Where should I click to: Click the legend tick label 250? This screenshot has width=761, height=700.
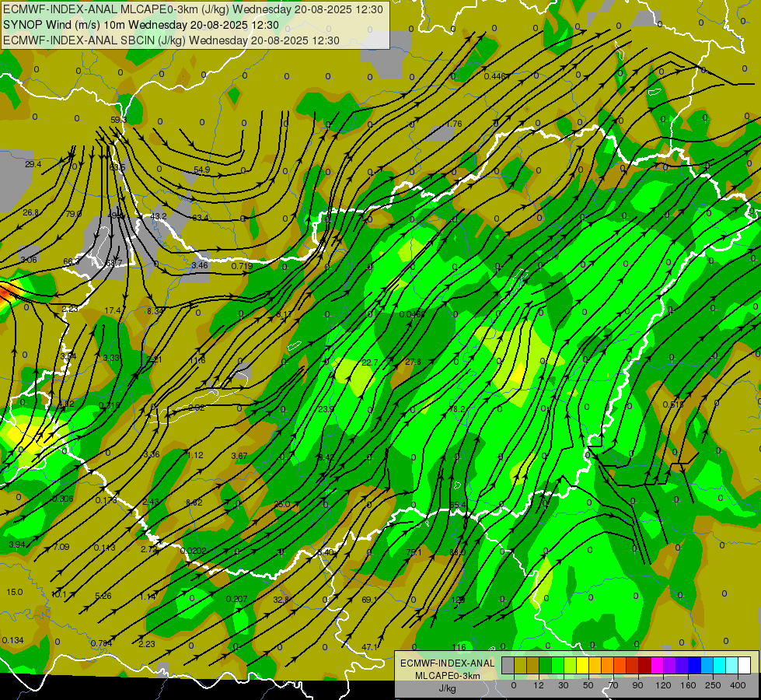pyautogui.click(x=713, y=685)
